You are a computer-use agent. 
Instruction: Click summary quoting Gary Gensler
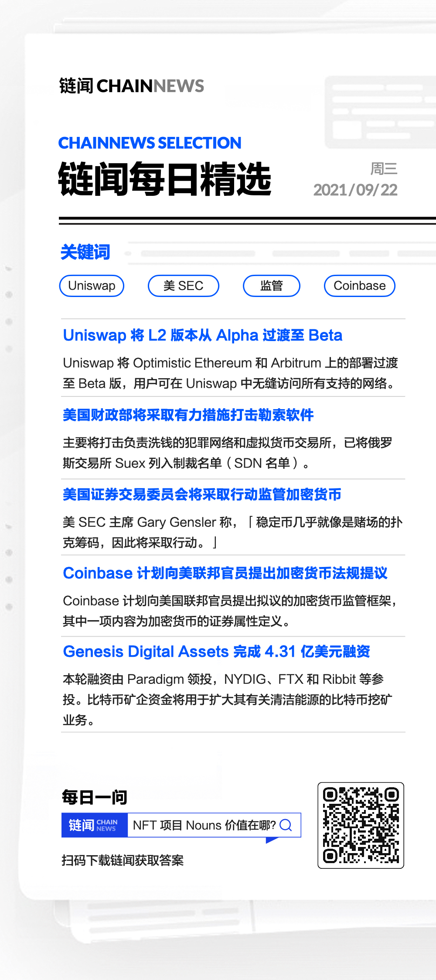click(x=233, y=532)
